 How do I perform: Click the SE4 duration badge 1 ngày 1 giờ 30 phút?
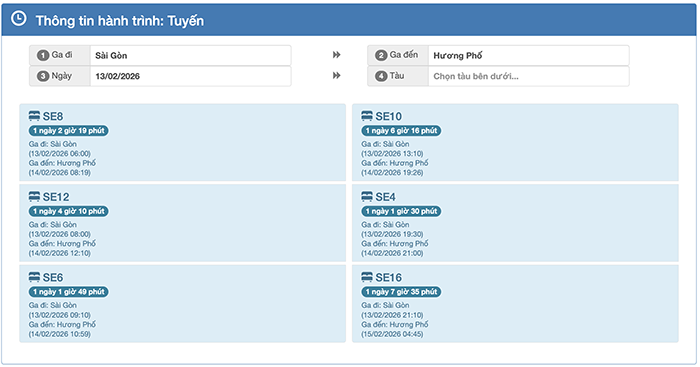tap(401, 211)
